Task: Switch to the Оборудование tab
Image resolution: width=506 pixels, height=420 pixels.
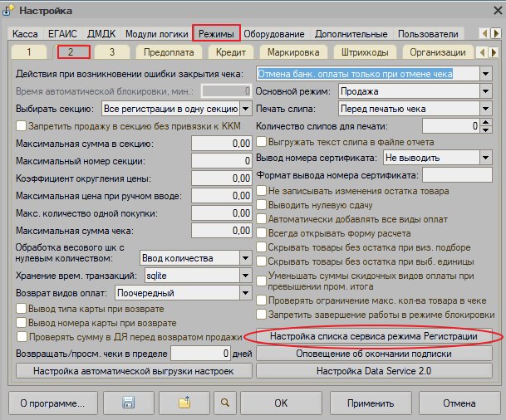Action: pyautogui.click(x=274, y=34)
